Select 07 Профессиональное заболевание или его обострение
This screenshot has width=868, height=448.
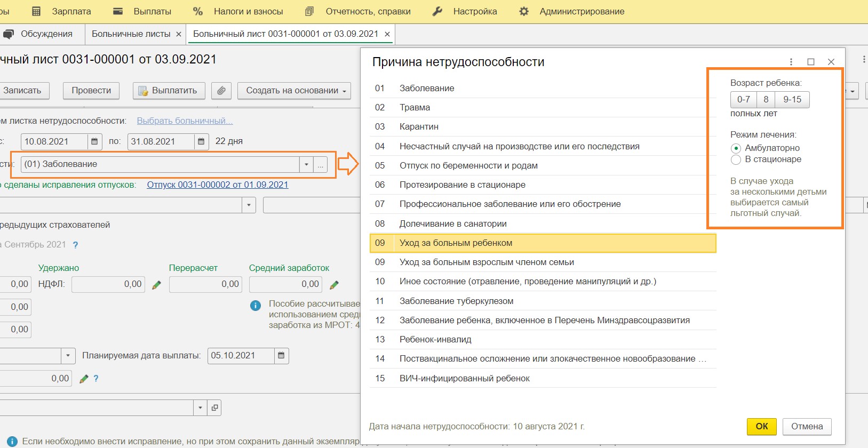point(543,204)
